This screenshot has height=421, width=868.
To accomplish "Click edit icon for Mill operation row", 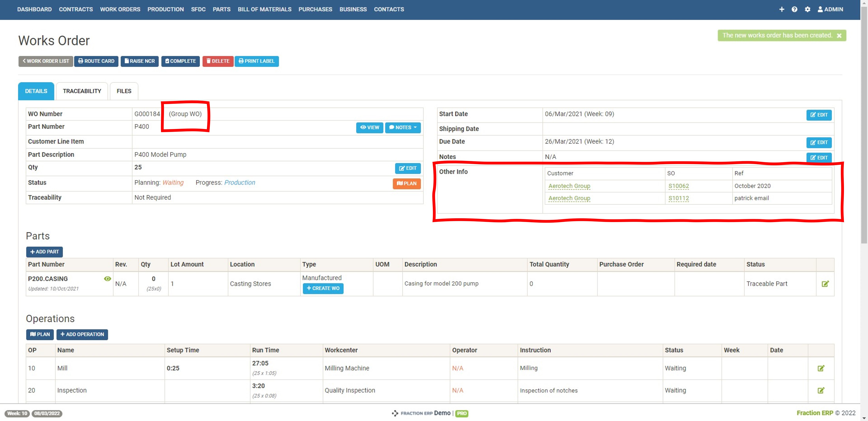I will [x=821, y=368].
